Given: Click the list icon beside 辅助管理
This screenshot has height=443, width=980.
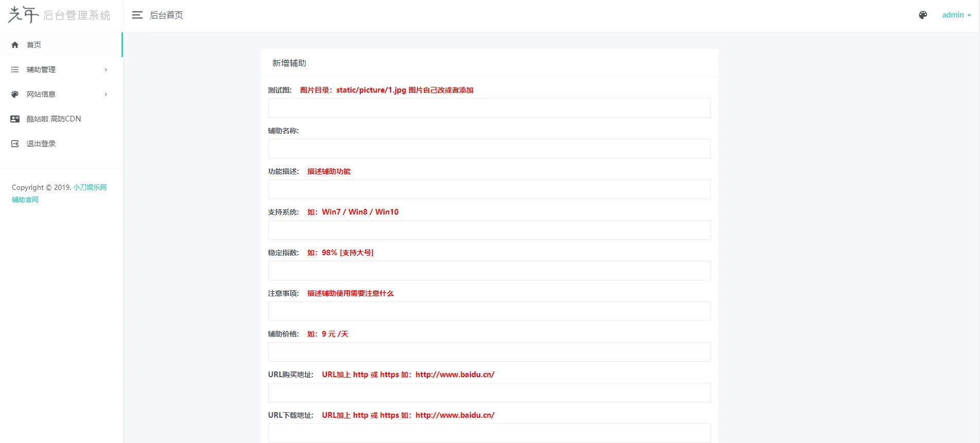Looking at the screenshot, I should coord(15,69).
